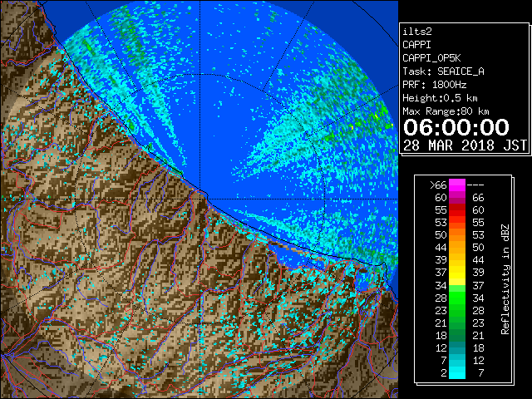This screenshot has height=399, width=532.
Task: Click the orange 44-50 dBZ legend swatch
Action: click(457, 248)
